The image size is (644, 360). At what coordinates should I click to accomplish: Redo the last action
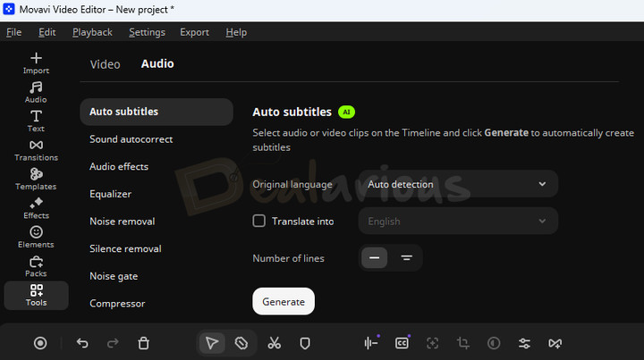coord(113,343)
